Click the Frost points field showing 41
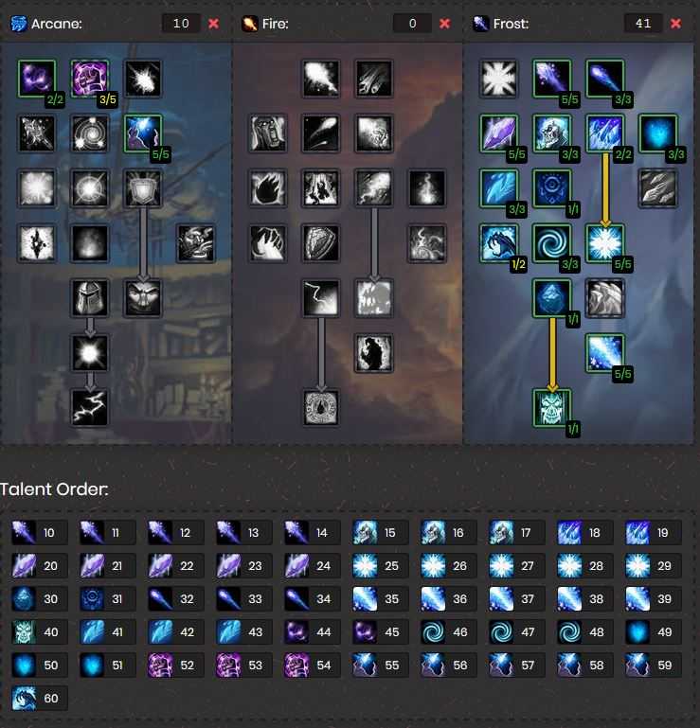 coord(643,24)
